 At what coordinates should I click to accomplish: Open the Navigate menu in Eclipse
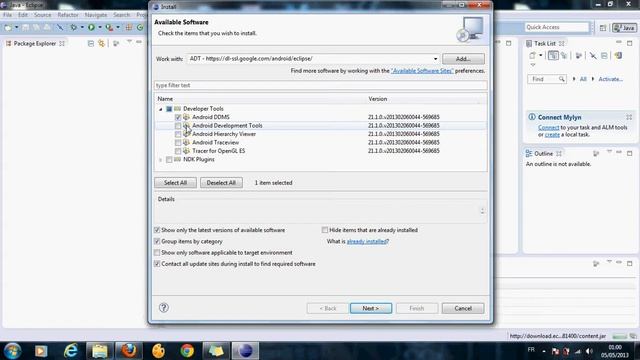96,15
